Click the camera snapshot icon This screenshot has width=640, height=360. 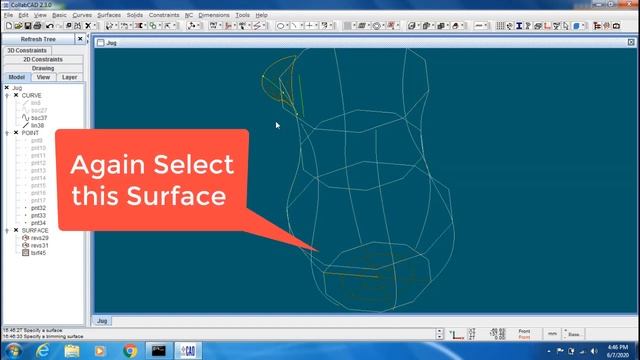click(x=616, y=26)
